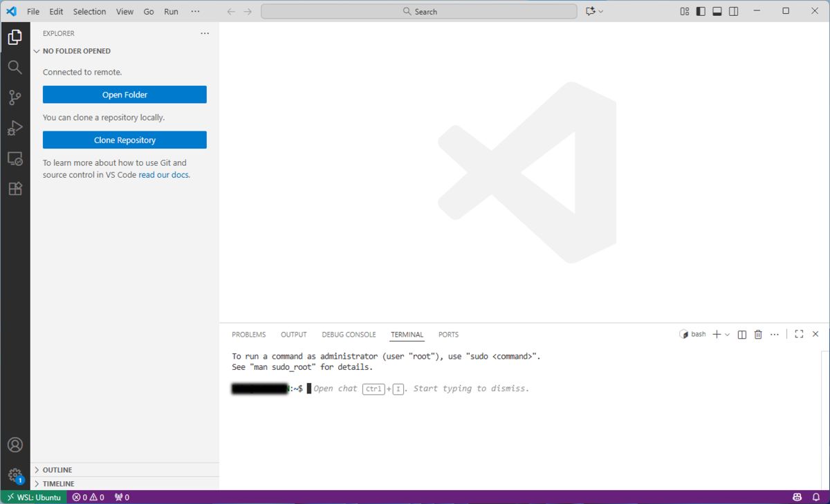Follow the 'read our docs' link
This screenshot has height=504, width=830.
164,175
